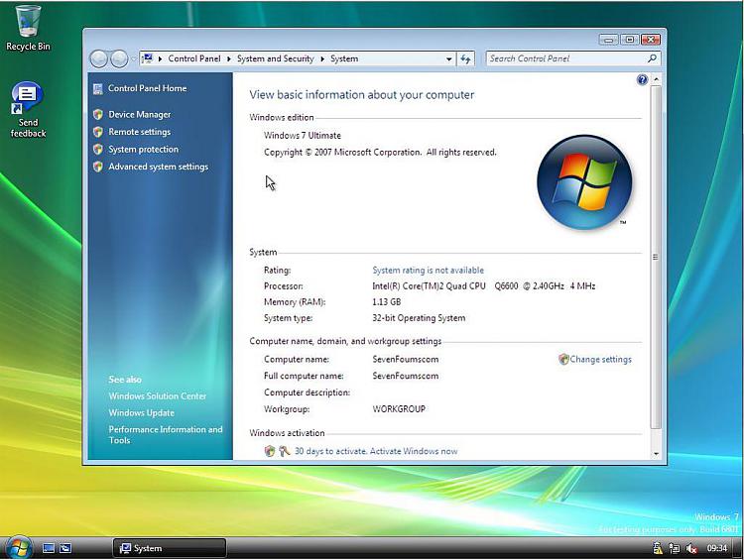Select the System breadcrumb item
Viewport: 744px width, 560px height.
point(344,58)
